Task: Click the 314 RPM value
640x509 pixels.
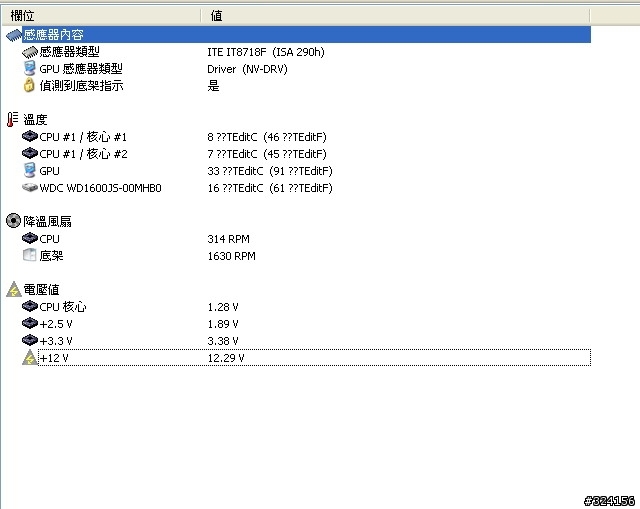Action: click(x=229, y=239)
